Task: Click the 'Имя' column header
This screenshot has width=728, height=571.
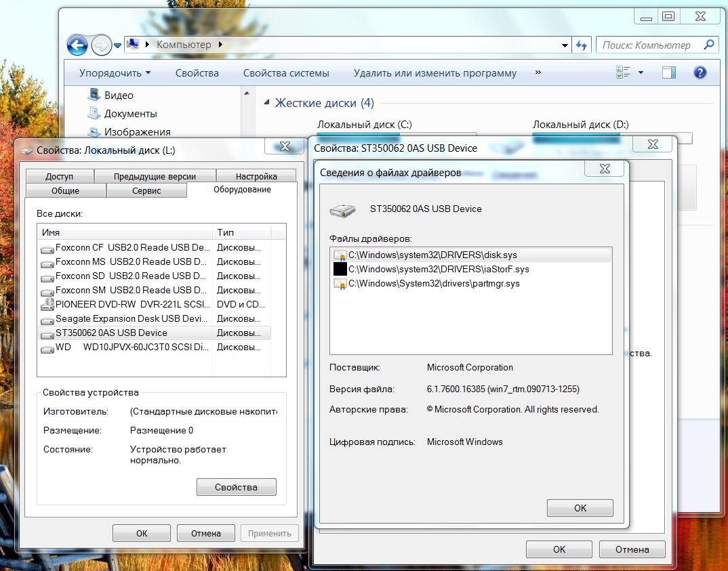Action: (125, 232)
